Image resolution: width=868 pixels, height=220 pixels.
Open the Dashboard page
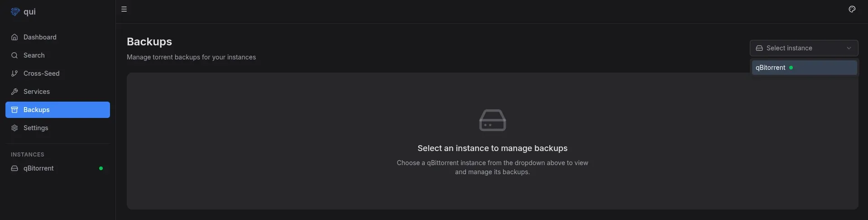[x=40, y=37]
